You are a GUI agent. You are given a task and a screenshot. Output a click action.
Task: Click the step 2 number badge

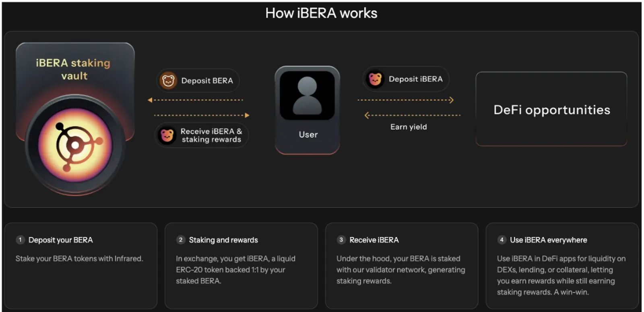pos(181,240)
